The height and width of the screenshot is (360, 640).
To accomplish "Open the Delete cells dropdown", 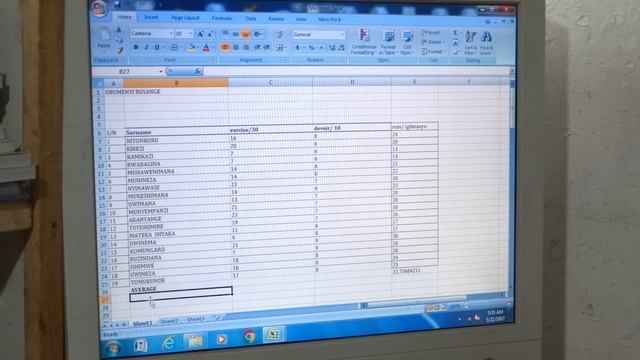I will (432, 42).
